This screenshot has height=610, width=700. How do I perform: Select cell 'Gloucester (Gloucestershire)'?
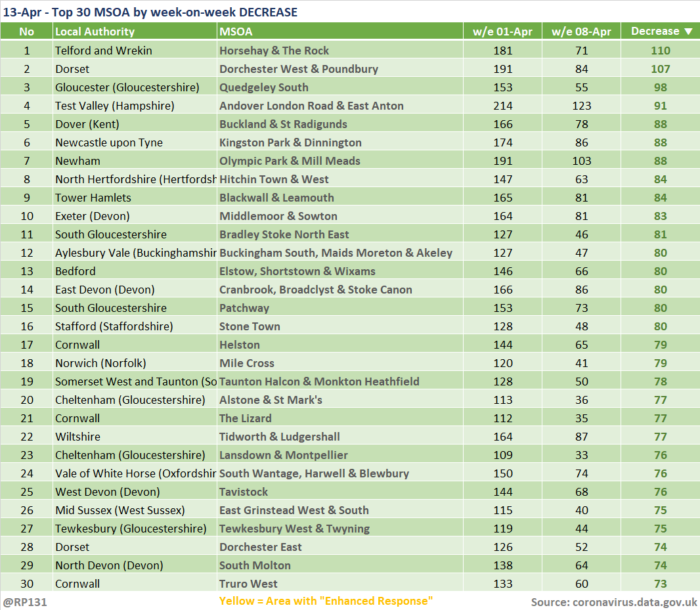(x=135, y=87)
